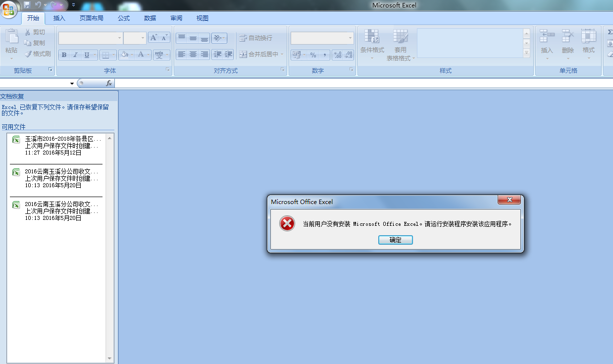Image resolution: width=613 pixels, height=364 pixels.
Task: Click the Decrease Indent icon
Action: 217,54
